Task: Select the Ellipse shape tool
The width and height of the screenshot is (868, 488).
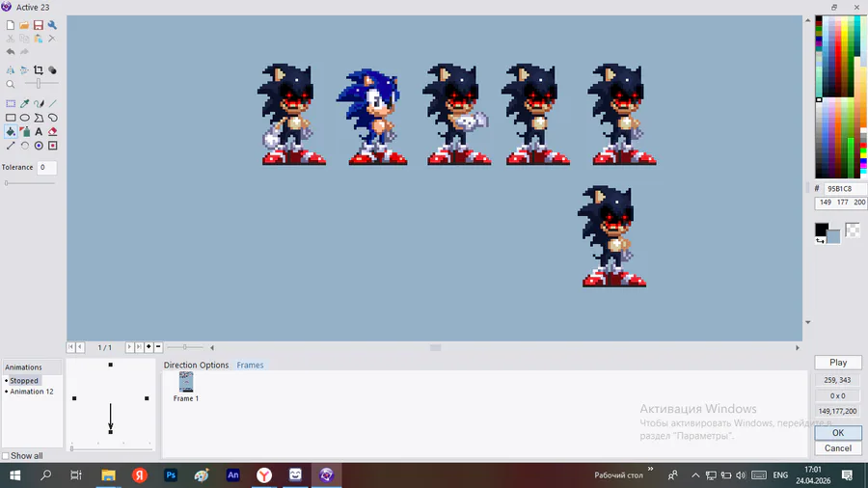Action: [x=24, y=118]
